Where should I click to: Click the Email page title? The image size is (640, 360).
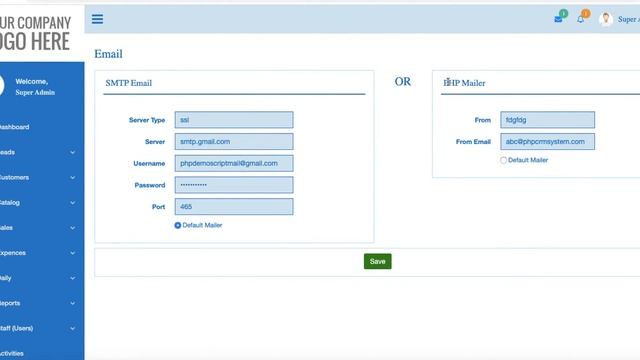click(x=108, y=54)
